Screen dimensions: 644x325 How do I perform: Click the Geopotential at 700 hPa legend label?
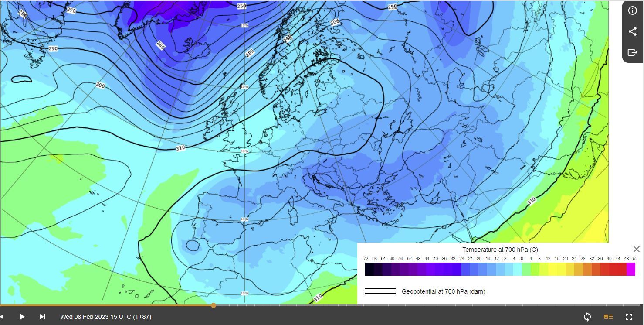pos(443,291)
